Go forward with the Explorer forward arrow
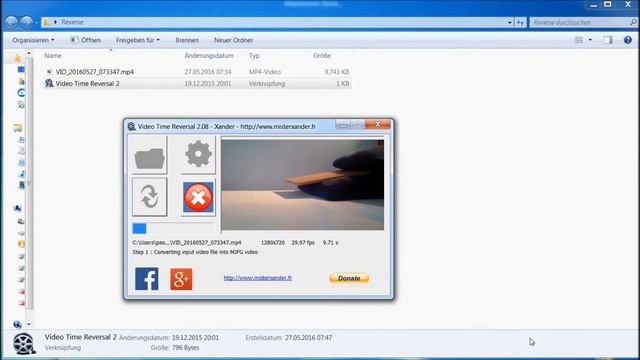The width and height of the screenshot is (640, 360). point(26,22)
